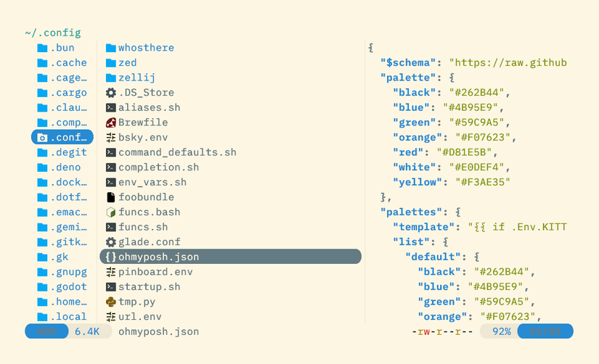
Task: Click the terminal icon next to aliases.sh
Action: click(111, 107)
